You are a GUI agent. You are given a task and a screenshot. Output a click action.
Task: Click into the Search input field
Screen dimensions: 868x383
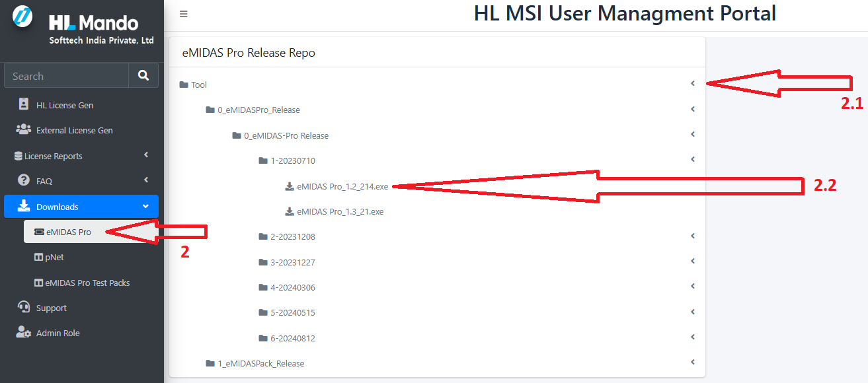coord(66,76)
